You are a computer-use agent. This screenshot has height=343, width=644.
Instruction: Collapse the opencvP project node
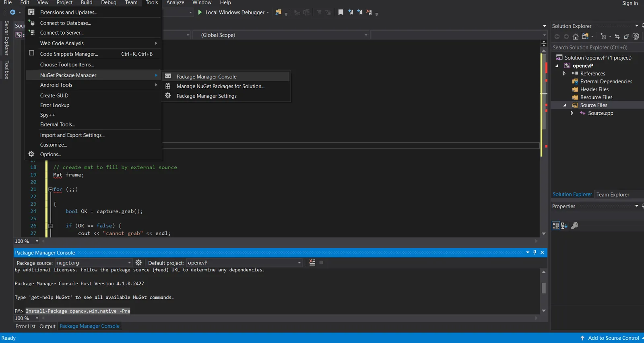click(x=557, y=66)
